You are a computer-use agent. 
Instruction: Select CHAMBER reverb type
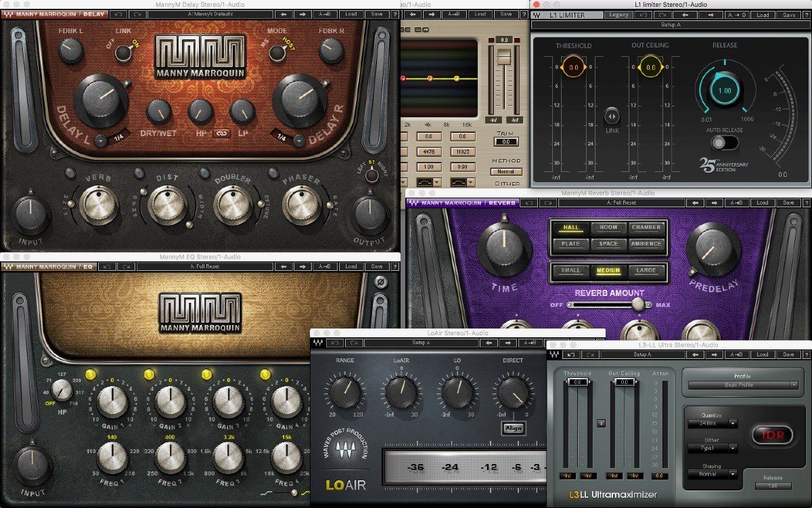646,228
